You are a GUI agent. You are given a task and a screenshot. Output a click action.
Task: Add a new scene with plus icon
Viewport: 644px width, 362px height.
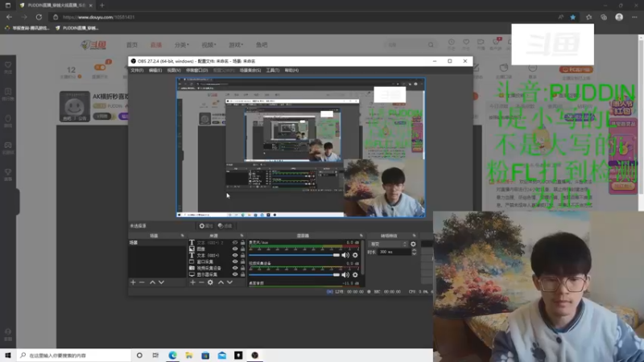pyautogui.click(x=133, y=282)
